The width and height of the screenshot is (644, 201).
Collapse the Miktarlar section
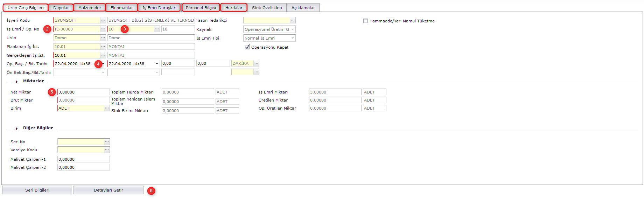[x=17, y=82]
